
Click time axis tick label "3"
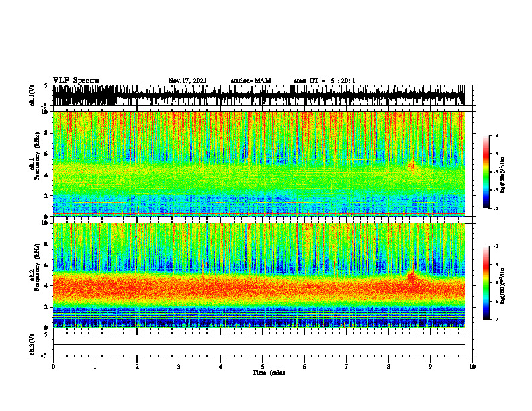[179, 367]
